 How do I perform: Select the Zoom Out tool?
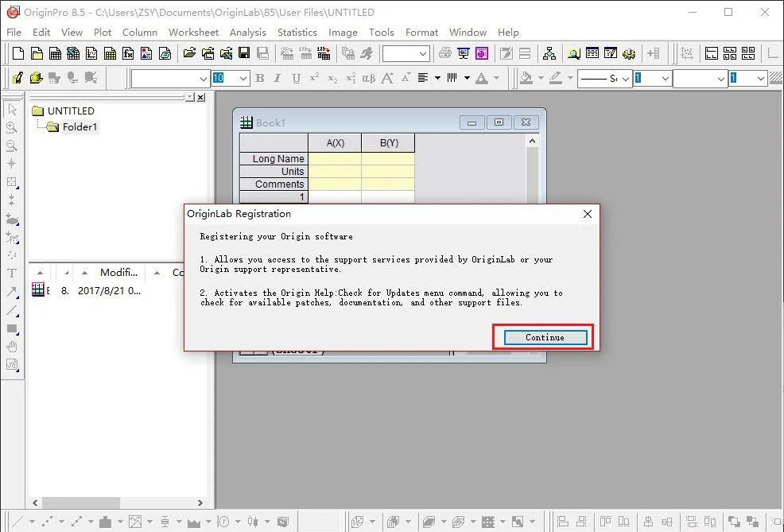pyautogui.click(x=12, y=146)
